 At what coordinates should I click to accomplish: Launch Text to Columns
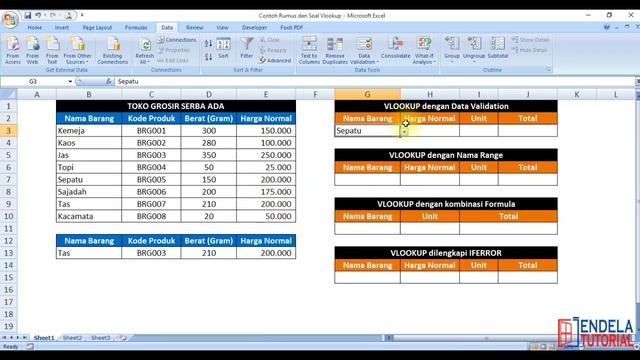[x=309, y=50]
